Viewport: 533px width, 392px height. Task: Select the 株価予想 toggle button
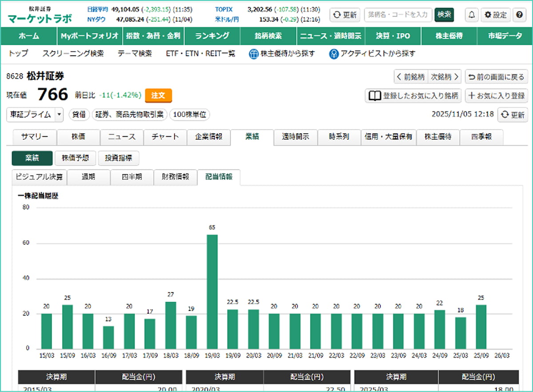(75, 158)
